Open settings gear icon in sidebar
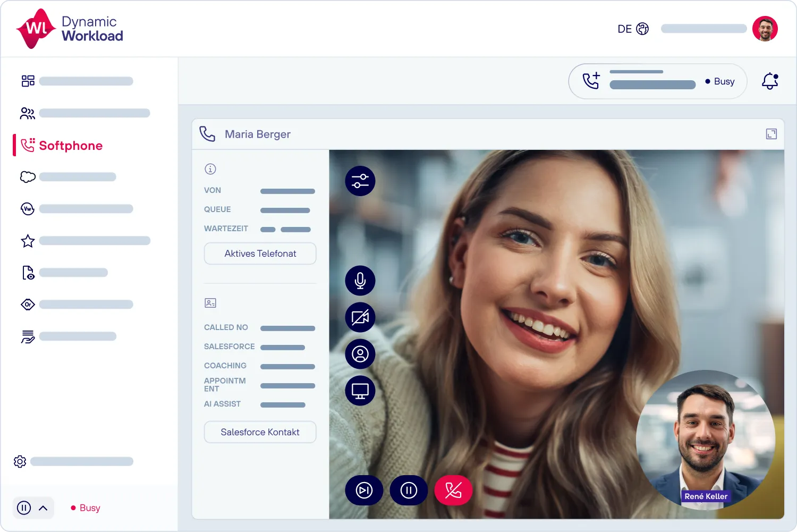Screen dimensions: 797x532 (x=20, y=461)
